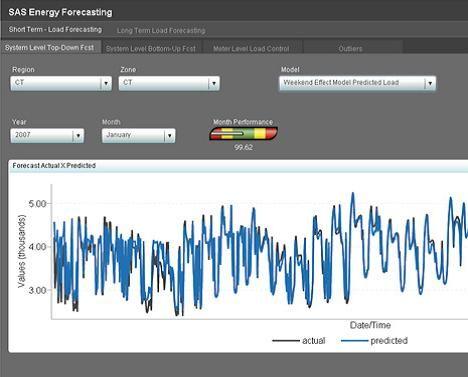The image size is (468, 377).
Task: Click the 99.62 performance value
Action: (x=243, y=147)
